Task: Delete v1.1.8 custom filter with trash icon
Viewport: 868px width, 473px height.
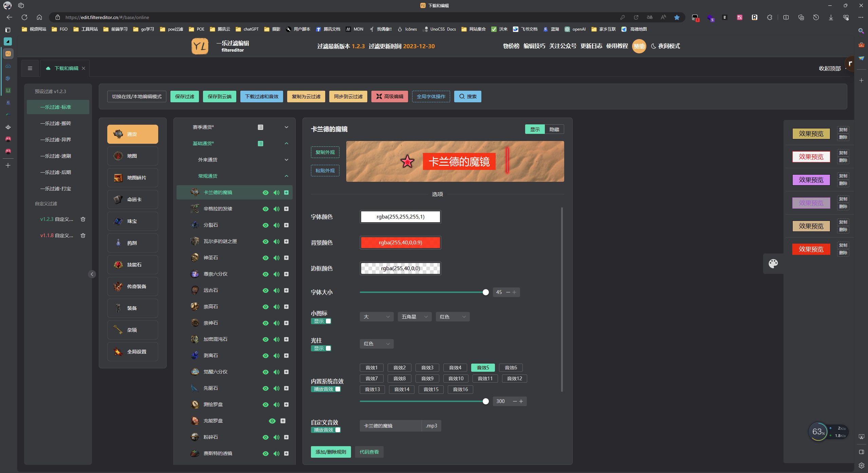Action: [83, 235]
